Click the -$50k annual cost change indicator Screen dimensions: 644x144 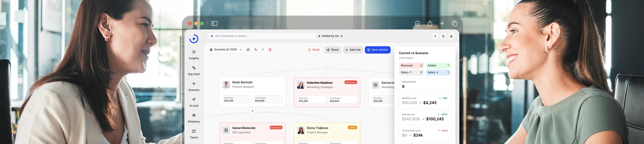(443, 114)
